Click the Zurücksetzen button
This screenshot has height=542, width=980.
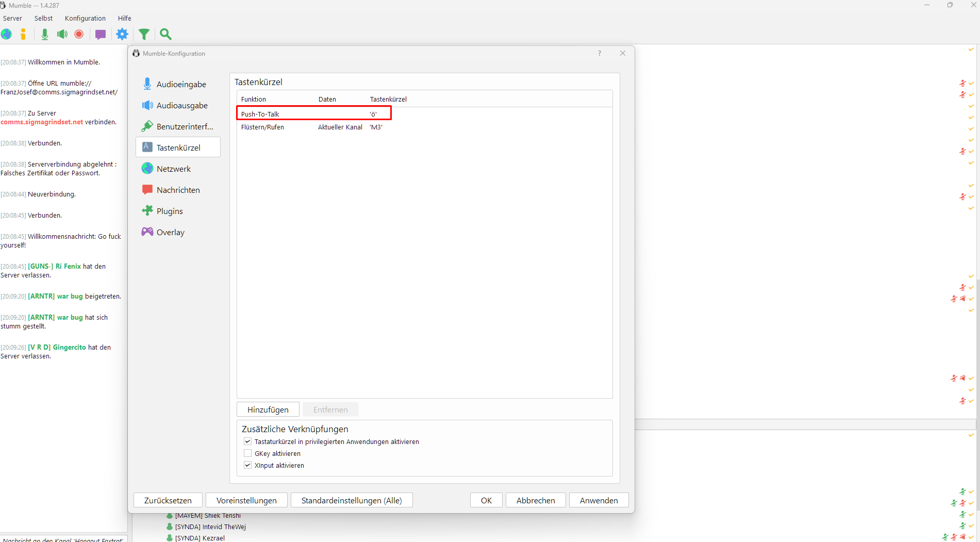pos(168,500)
